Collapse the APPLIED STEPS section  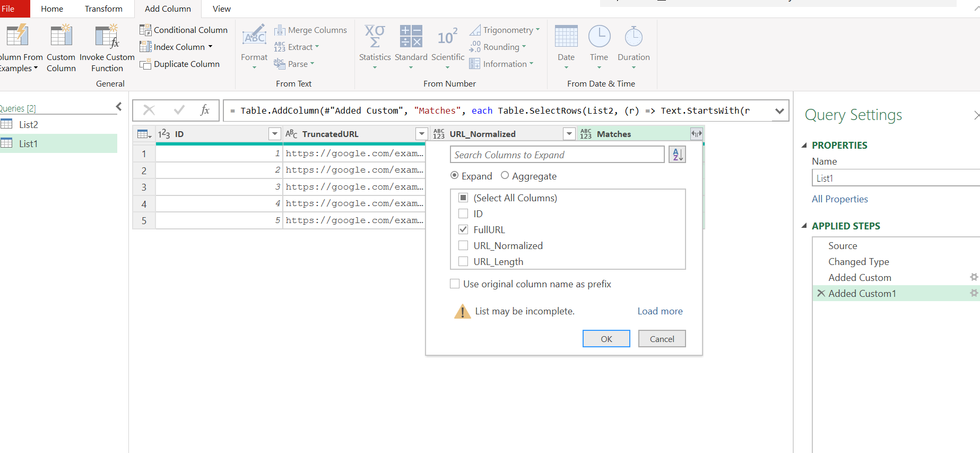(x=804, y=226)
